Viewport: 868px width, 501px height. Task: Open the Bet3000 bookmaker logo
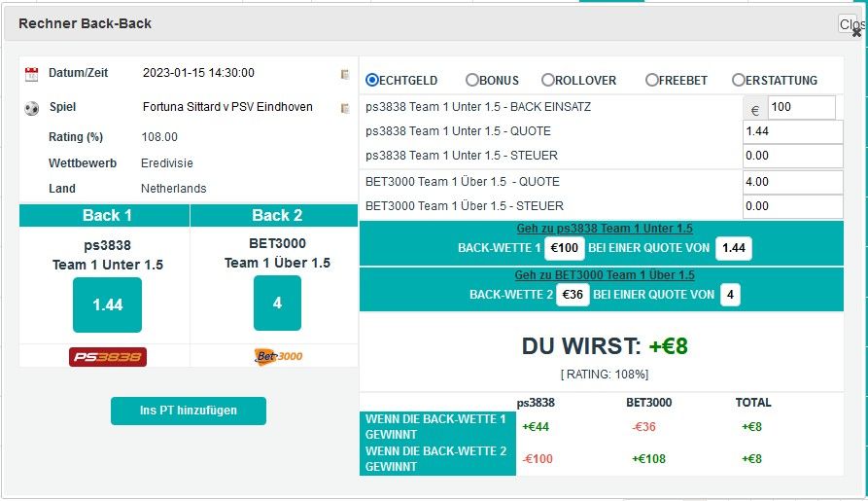click(277, 356)
